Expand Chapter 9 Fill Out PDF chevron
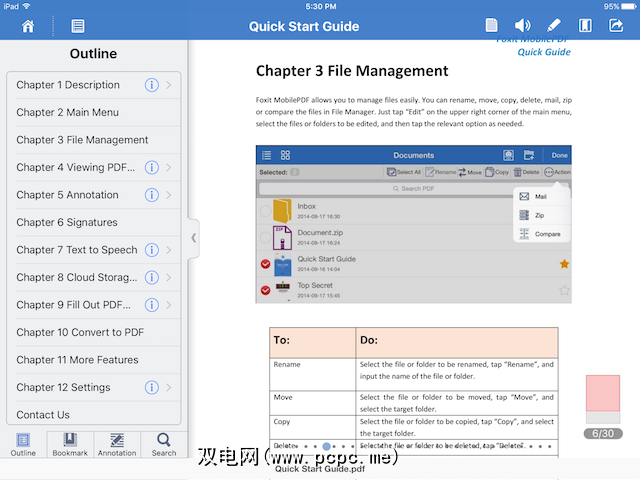 click(x=169, y=305)
